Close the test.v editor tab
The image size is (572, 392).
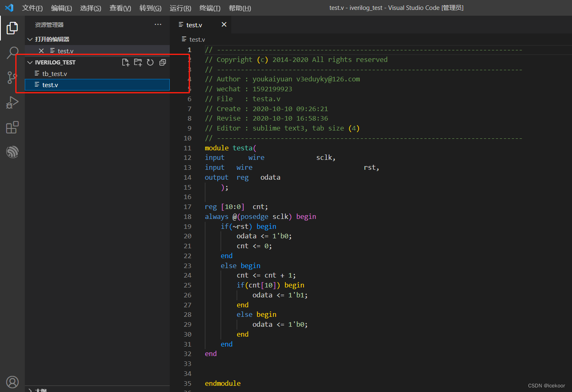point(224,25)
